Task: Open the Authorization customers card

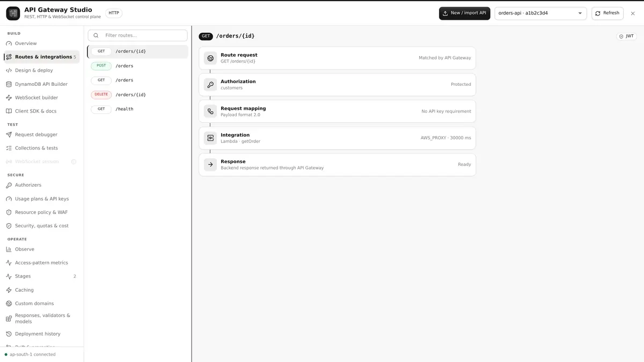Action: [337, 85]
